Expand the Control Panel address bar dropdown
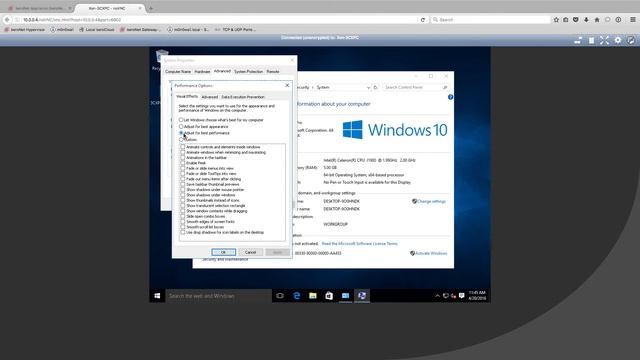Viewport: 640px width, 360px height. click(x=368, y=87)
